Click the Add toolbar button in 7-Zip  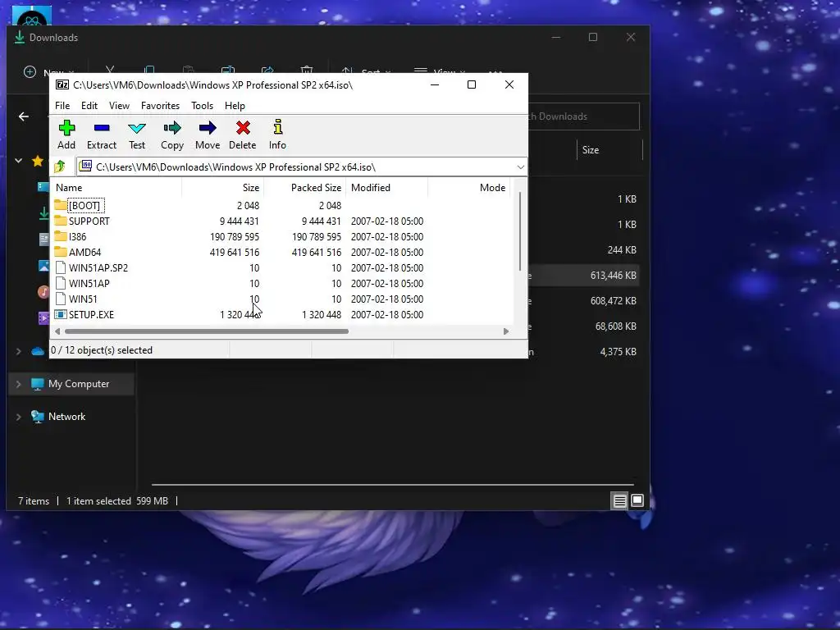(x=66, y=135)
